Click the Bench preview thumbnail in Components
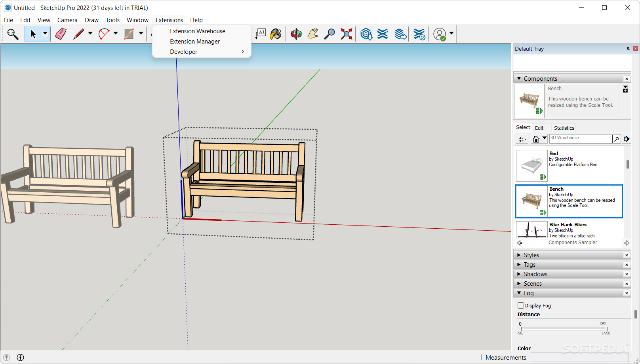 (x=529, y=101)
